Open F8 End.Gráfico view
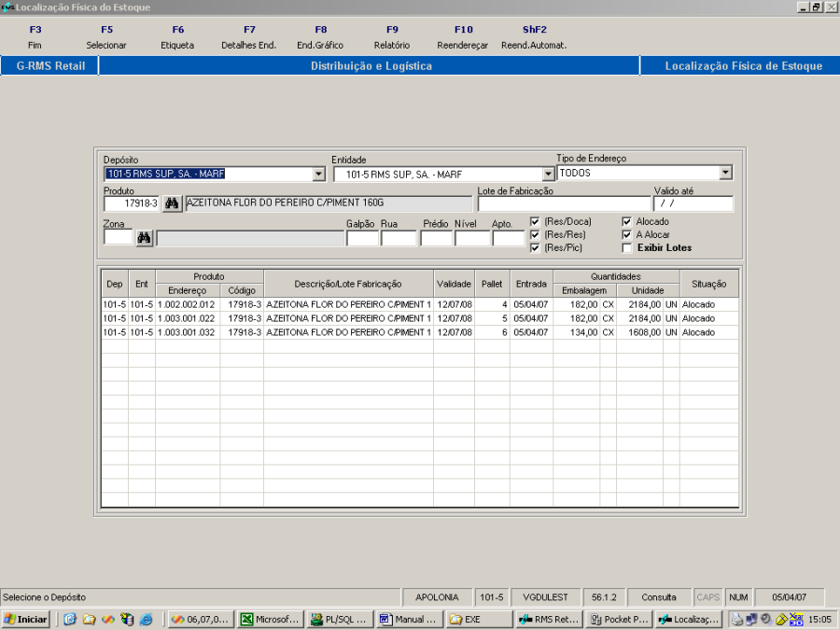Screen dimensions: 840x630 320,37
